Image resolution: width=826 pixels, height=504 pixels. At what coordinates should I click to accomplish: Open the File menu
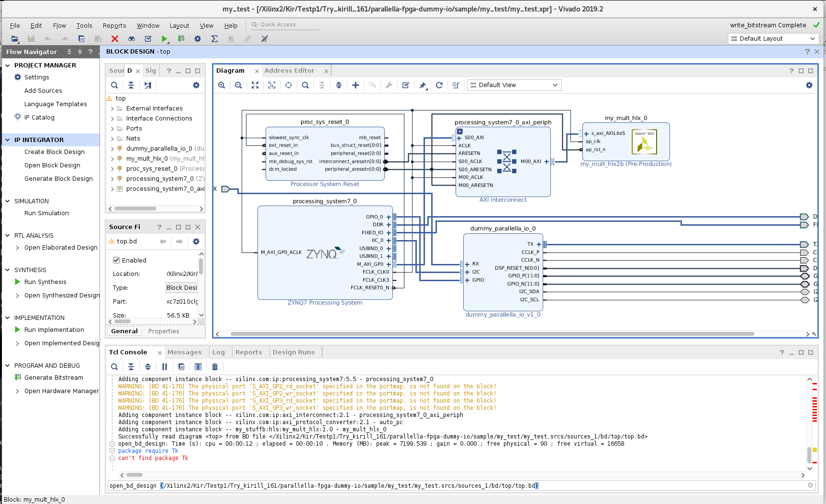pyautogui.click(x=15, y=26)
